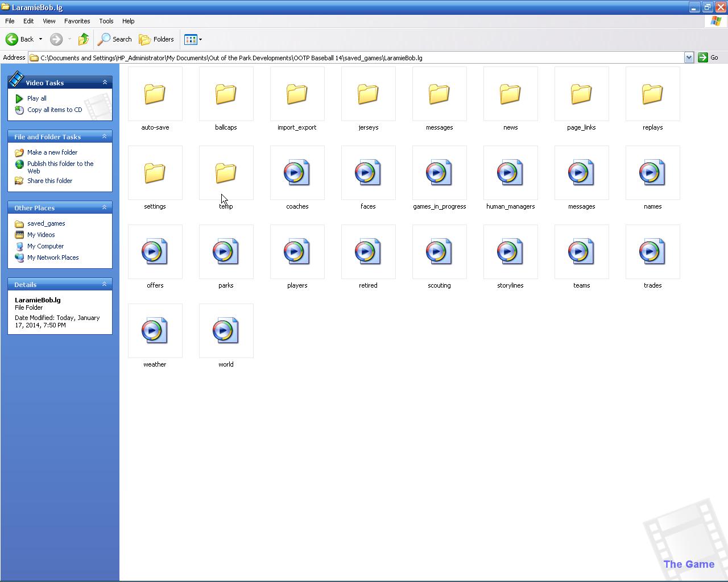Select the auto-save folder icon
Screen dimensions: 728x582
pos(155,94)
